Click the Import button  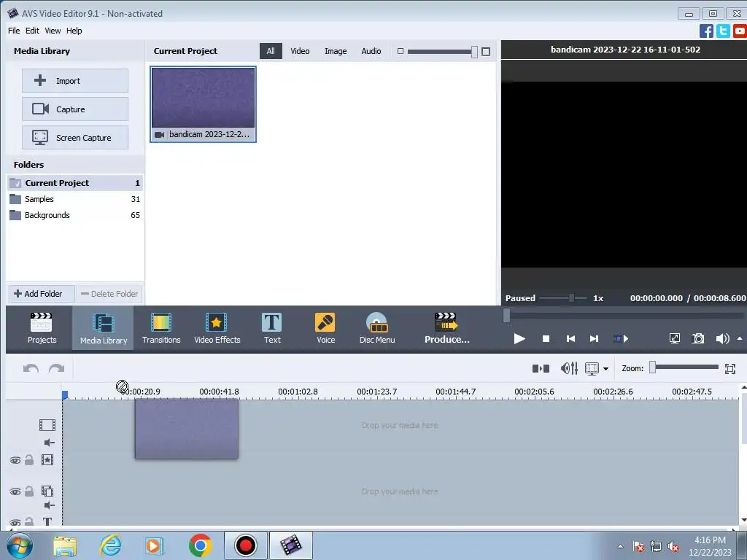(x=75, y=80)
